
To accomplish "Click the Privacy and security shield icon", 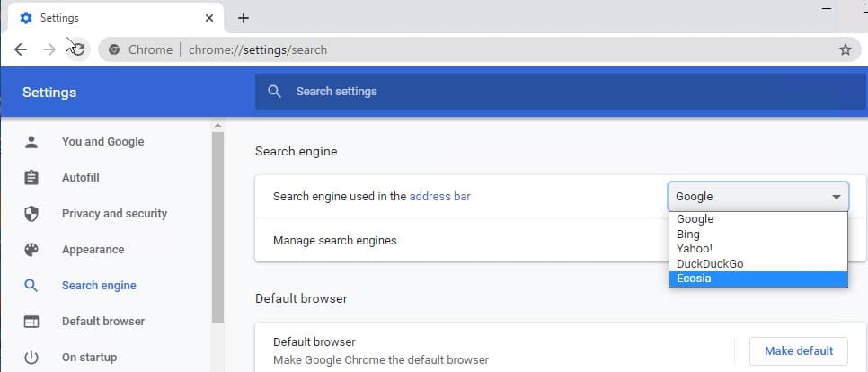I will [31, 214].
